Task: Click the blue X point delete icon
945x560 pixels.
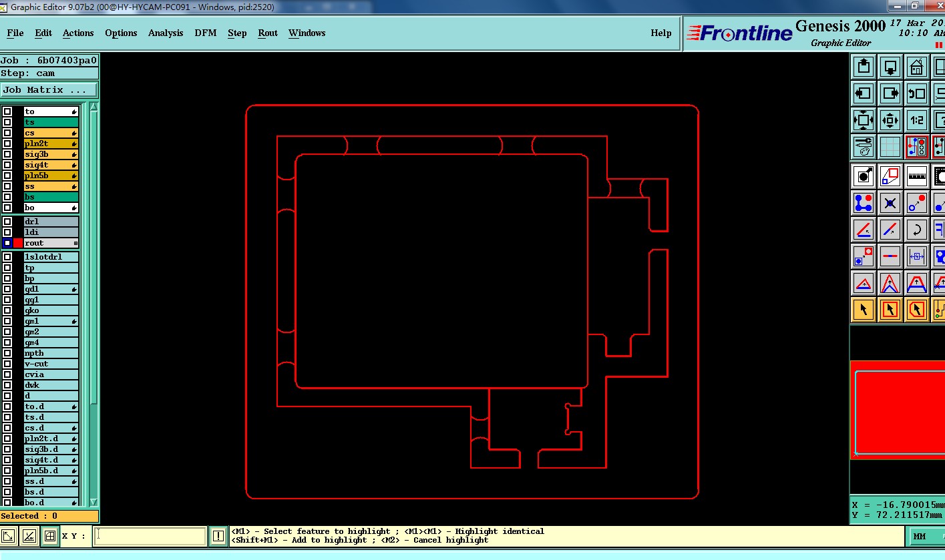Action: click(x=890, y=203)
